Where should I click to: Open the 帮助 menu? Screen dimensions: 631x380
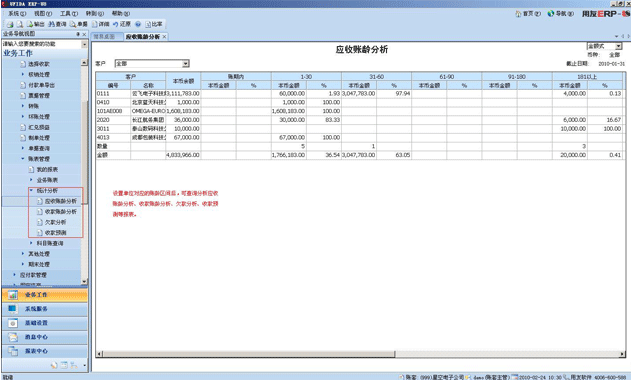[x=120, y=14]
